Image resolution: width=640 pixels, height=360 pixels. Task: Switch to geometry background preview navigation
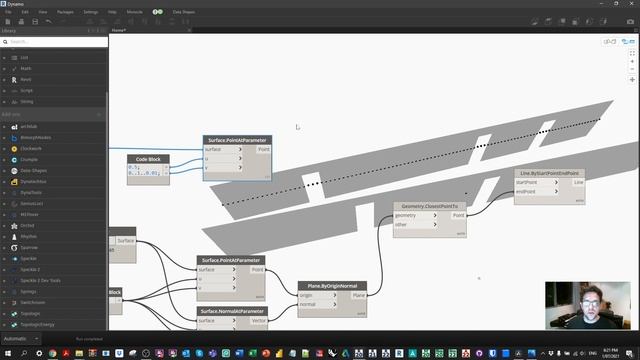(x=610, y=42)
